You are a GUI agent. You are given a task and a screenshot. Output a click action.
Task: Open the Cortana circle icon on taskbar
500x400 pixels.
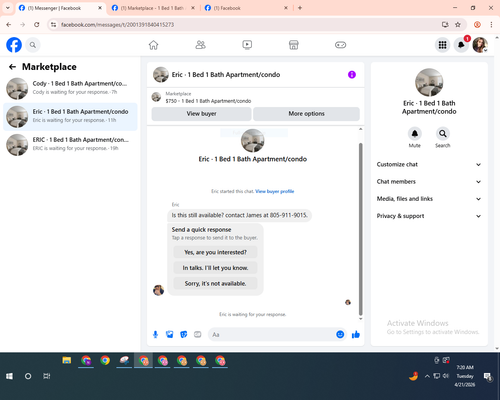28,376
